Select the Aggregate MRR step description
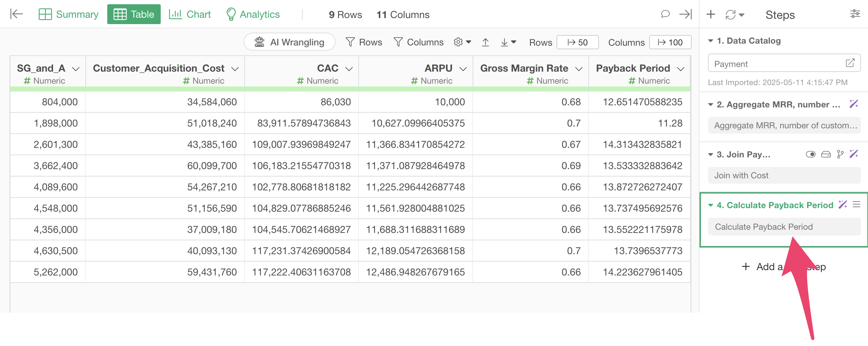Image resolution: width=868 pixels, height=346 pixels. (784, 125)
